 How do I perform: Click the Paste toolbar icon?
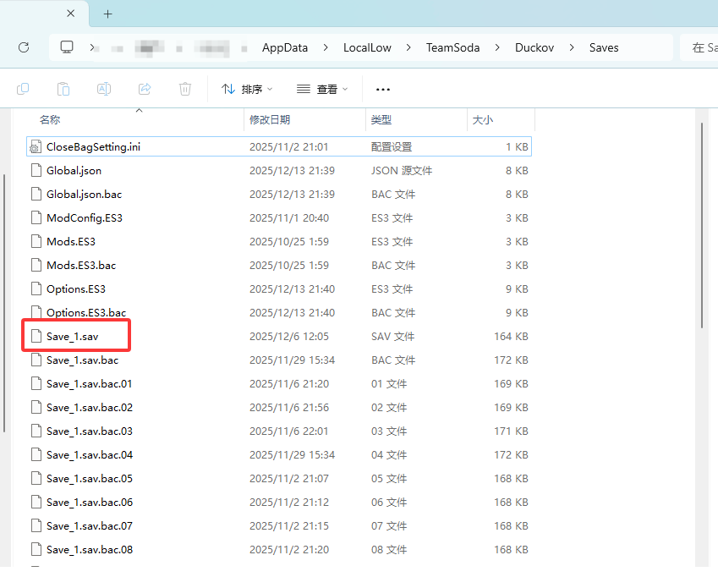point(63,89)
